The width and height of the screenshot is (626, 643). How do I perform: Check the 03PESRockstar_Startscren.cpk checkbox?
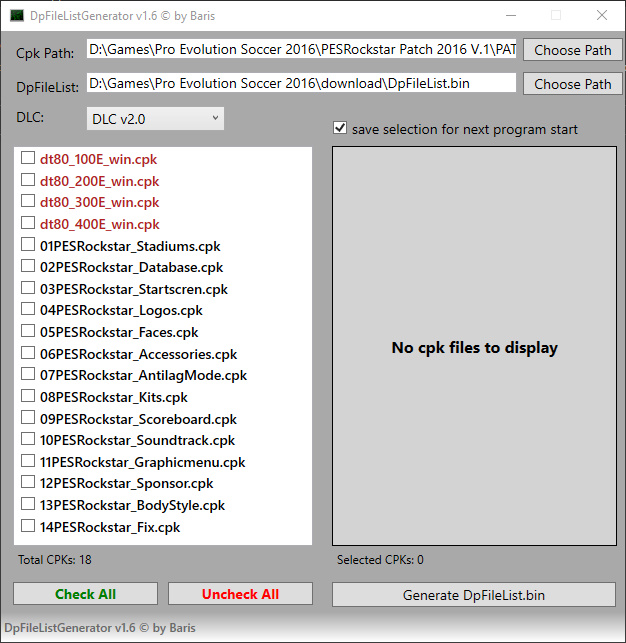[28, 287]
